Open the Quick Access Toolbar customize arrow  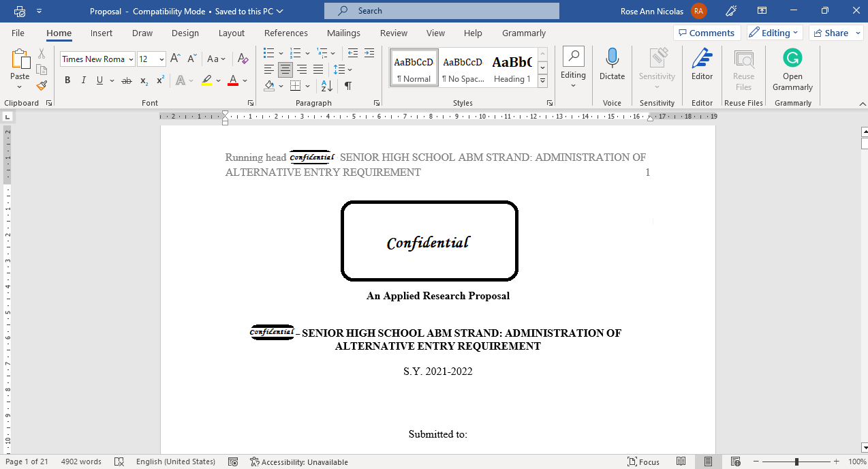[39, 11]
